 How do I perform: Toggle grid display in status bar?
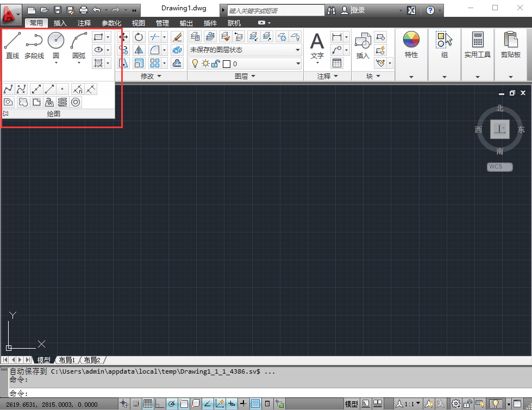tap(148, 403)
